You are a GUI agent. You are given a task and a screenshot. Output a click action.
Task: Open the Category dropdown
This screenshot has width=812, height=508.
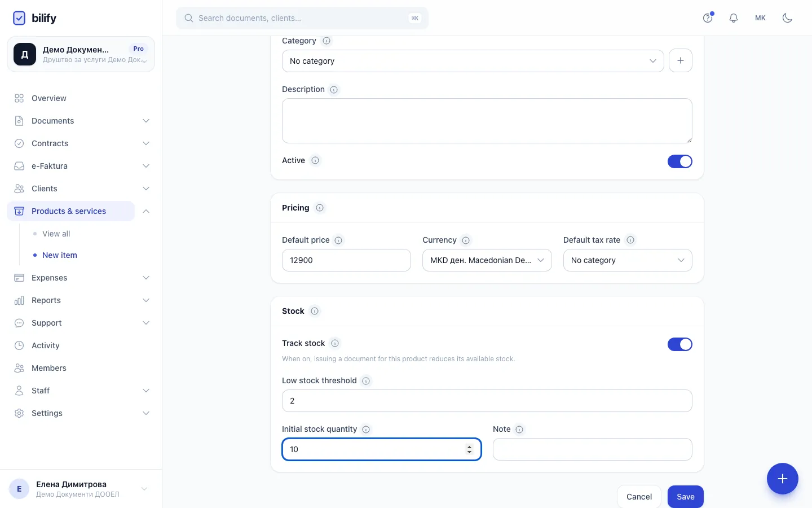click(473, 61)
